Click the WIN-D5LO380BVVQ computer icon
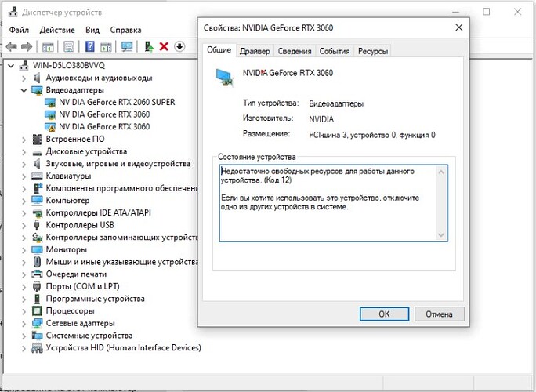 point(24,65)
